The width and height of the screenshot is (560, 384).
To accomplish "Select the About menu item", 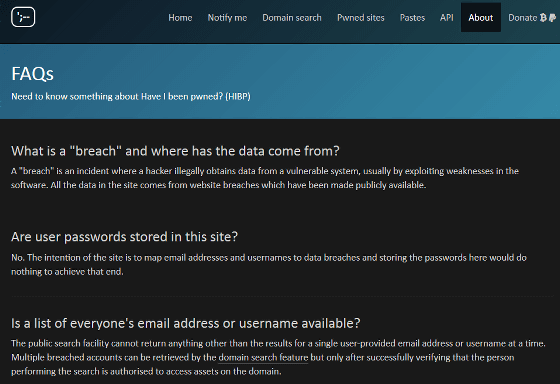I will pyautogui.click(x=481, y=18).
